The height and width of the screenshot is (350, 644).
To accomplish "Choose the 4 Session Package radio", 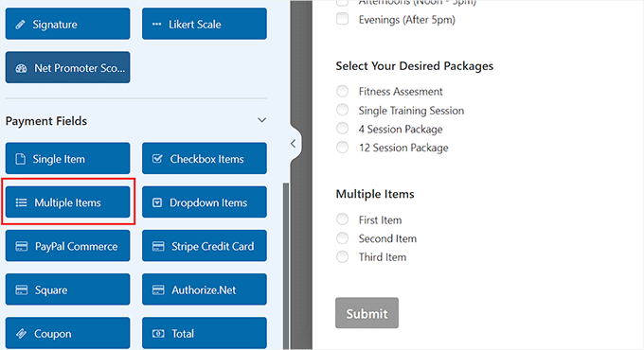I will pos(342,129).
